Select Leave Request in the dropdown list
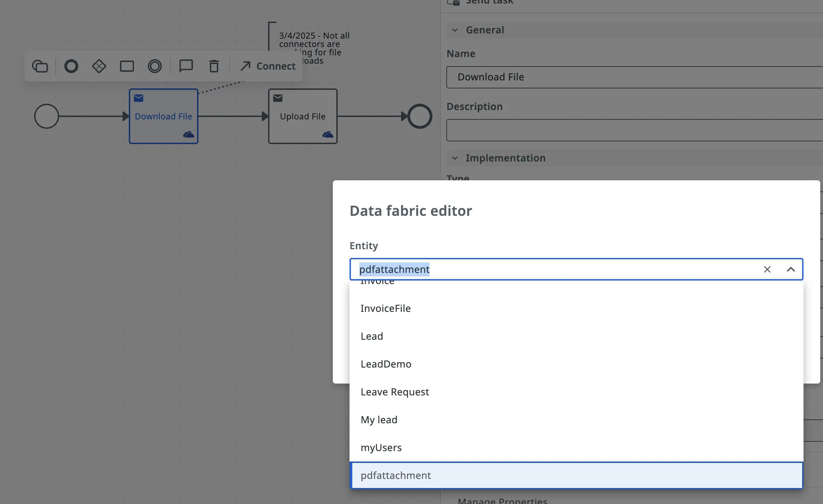The height and width of the screenshot is (504, 823). coord(395,392)
